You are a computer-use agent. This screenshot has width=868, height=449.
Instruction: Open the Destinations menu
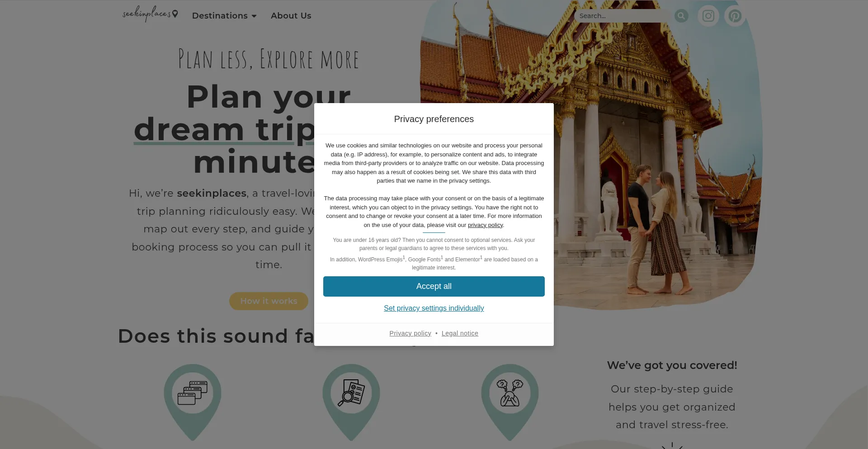(224, 16)
